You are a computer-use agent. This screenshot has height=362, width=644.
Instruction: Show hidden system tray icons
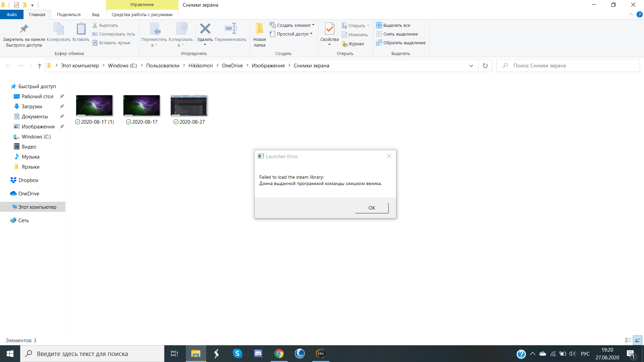click(x=533, y=354)
